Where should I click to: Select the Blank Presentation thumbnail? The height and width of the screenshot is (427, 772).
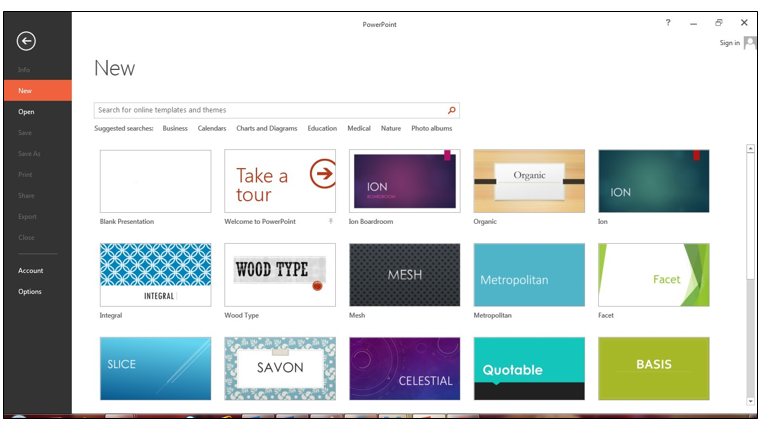155,182
